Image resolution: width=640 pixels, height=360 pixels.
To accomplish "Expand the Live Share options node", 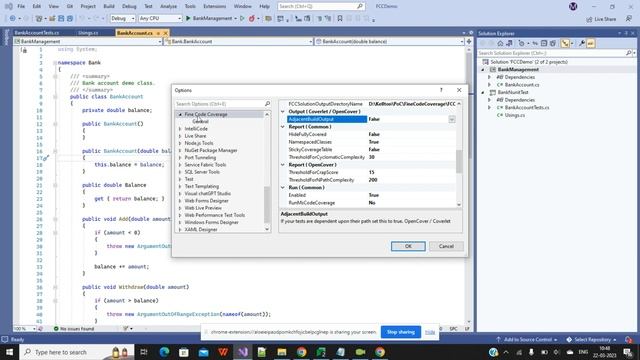I will coord(180,136).
